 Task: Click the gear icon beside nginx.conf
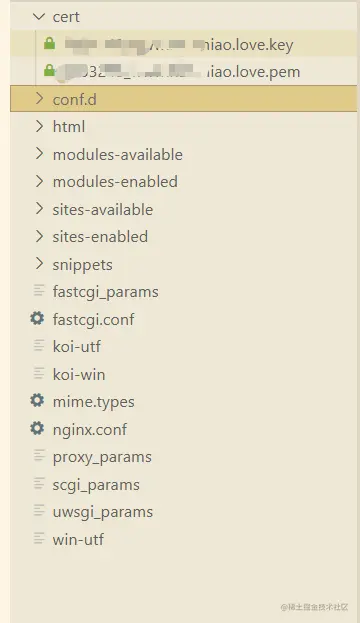tap(37, 428)
